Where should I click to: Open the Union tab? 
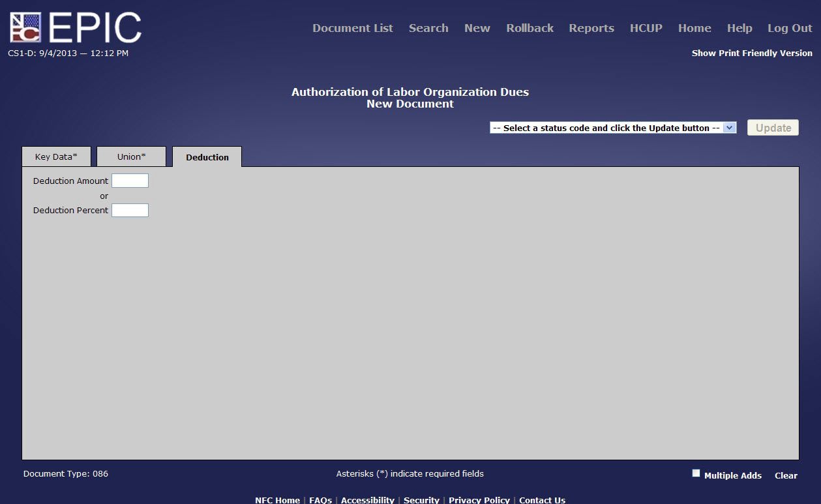(131, 156)
